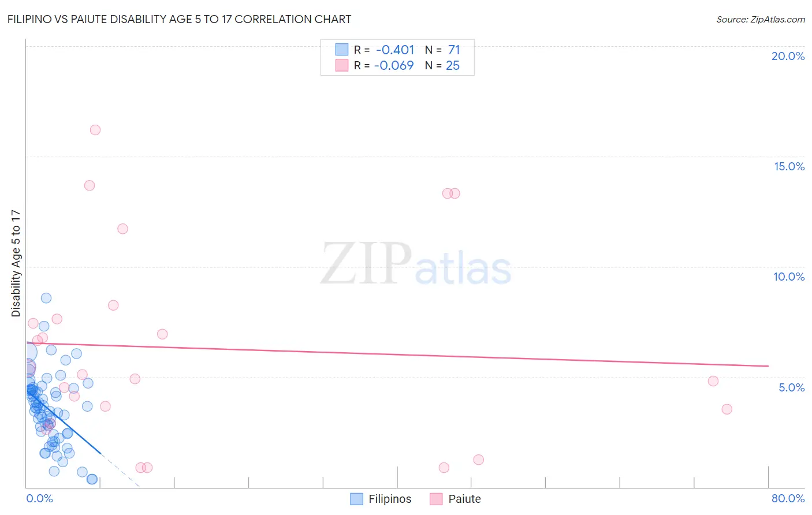The image size is (812, 515).
Task: Click the highest pink point near 16%
Action: tap(95, 130)
